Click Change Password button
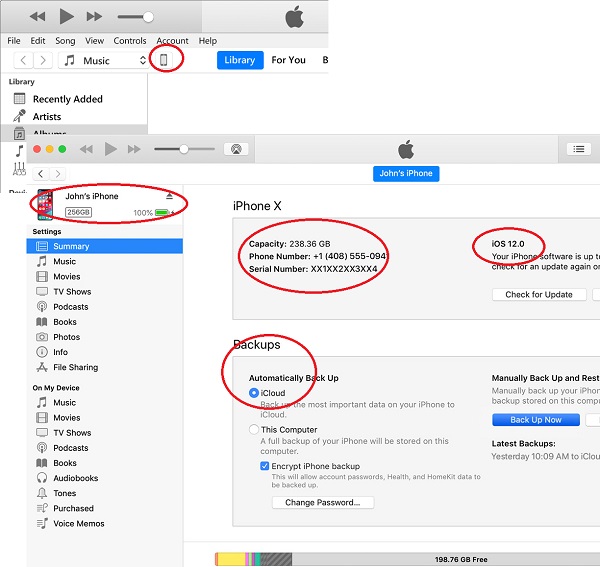This screenshot has width=600, height=567. 323,503
